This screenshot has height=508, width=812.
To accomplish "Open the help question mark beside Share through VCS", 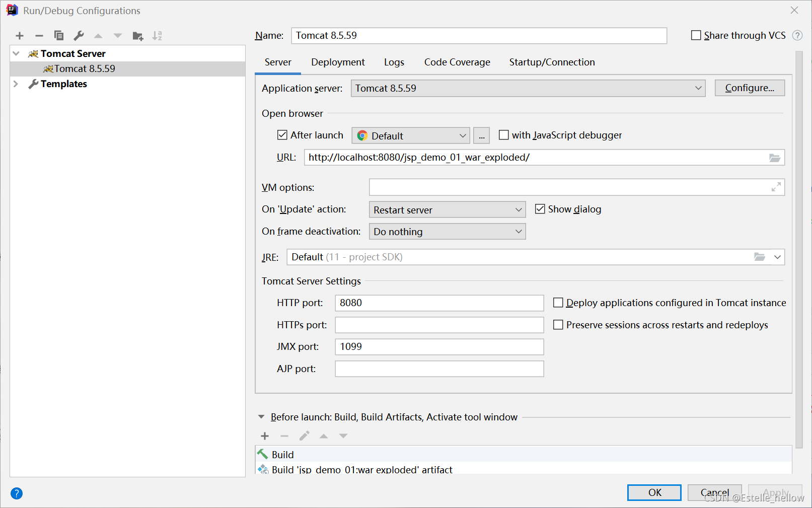I will (x=797, y=35).
